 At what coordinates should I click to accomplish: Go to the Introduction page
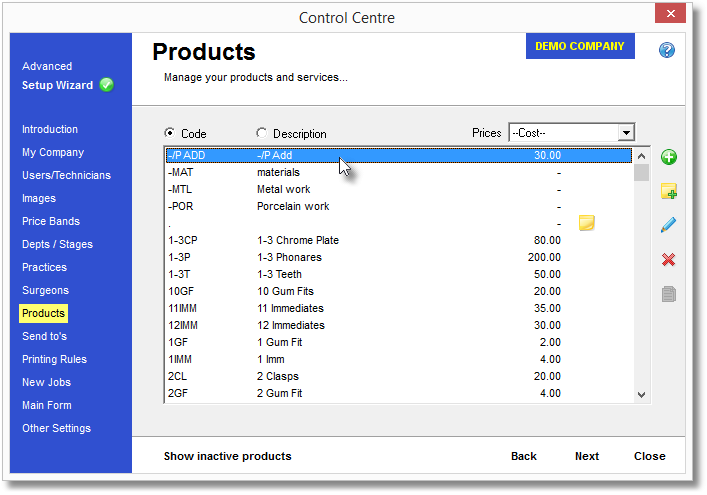pyautogui.click(x=50, y=129)
